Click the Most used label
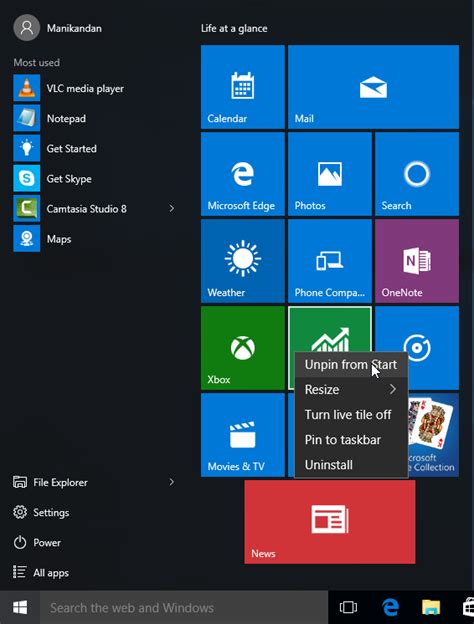The height and width of the screenshot is (624, 474). [x=37, y=62]
